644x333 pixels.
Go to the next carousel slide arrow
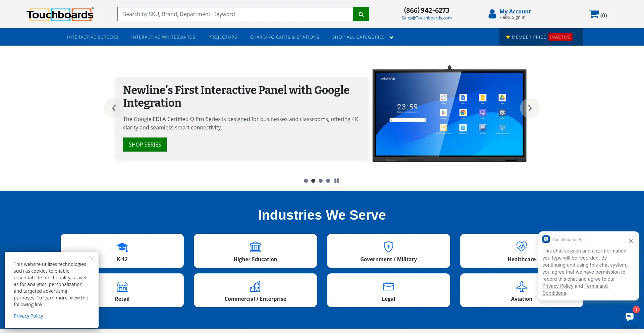[530, 108]
